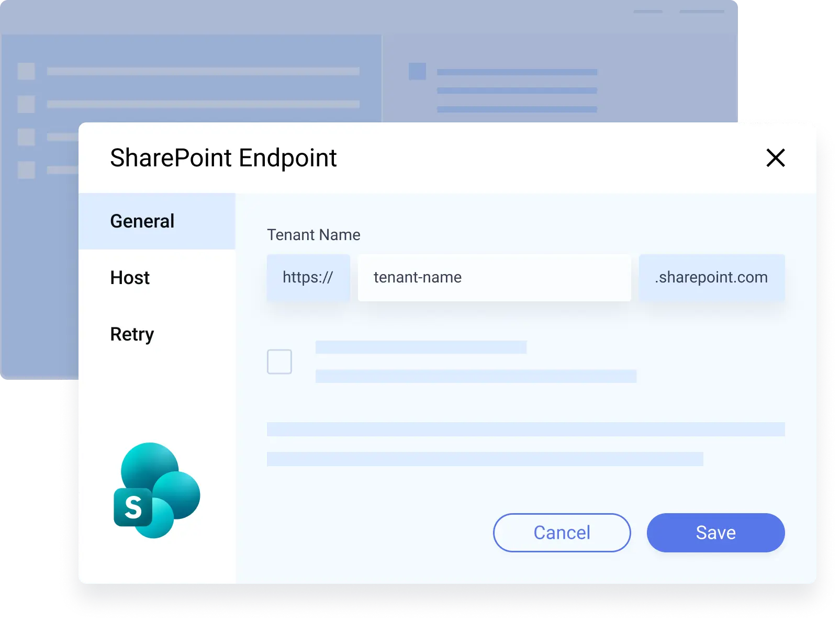Close the SharePoint Endpoint dialog
Viewport: 840px width, 623px height.
click(x=775, y=157)
